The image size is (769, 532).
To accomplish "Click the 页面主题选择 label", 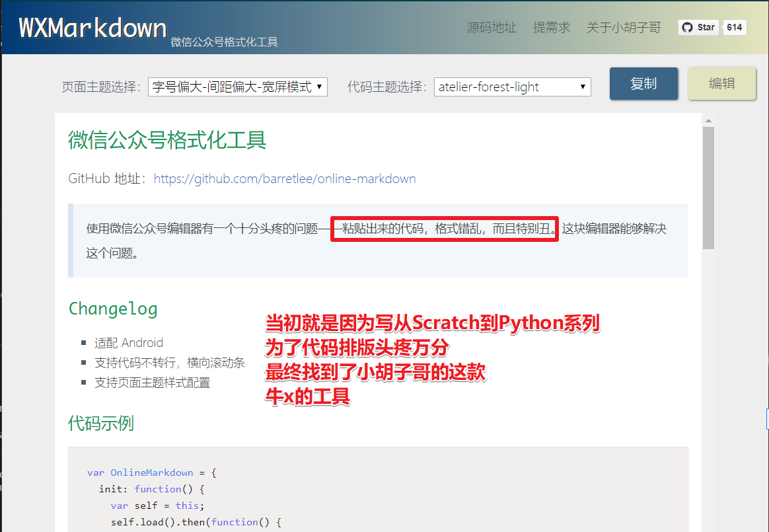I will click(101, 87).
